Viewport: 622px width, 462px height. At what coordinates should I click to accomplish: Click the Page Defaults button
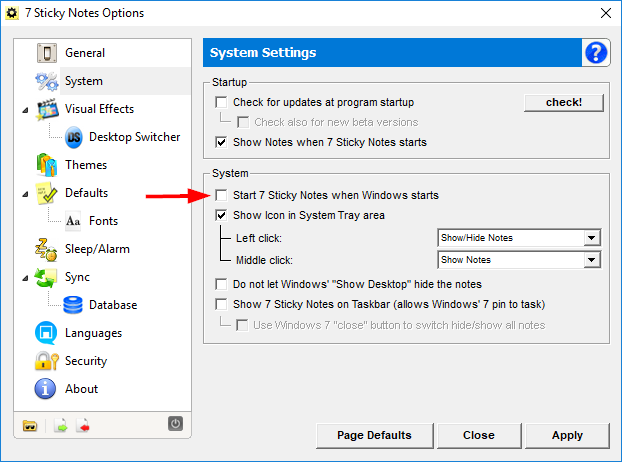pyautogui.click(x=374, y=435)
